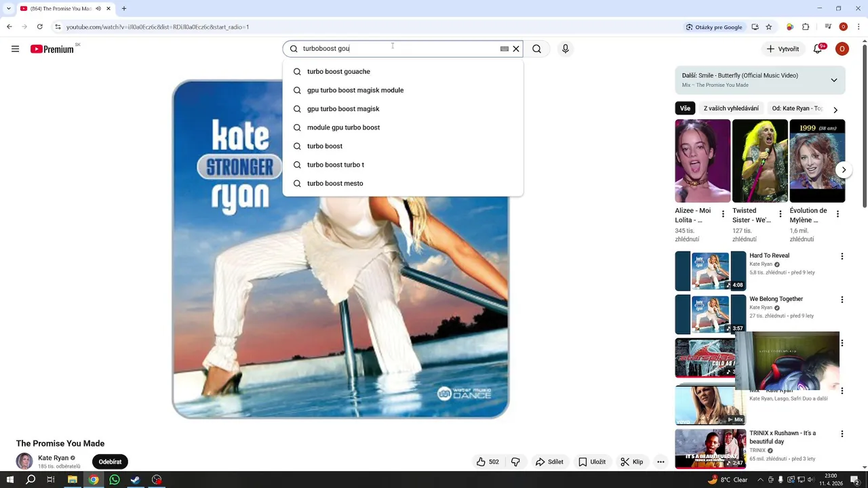This screenshot has width=868, height=488.
Task: Click the 'Otázky pre Google' Lens button
Action: click(714, 27)
